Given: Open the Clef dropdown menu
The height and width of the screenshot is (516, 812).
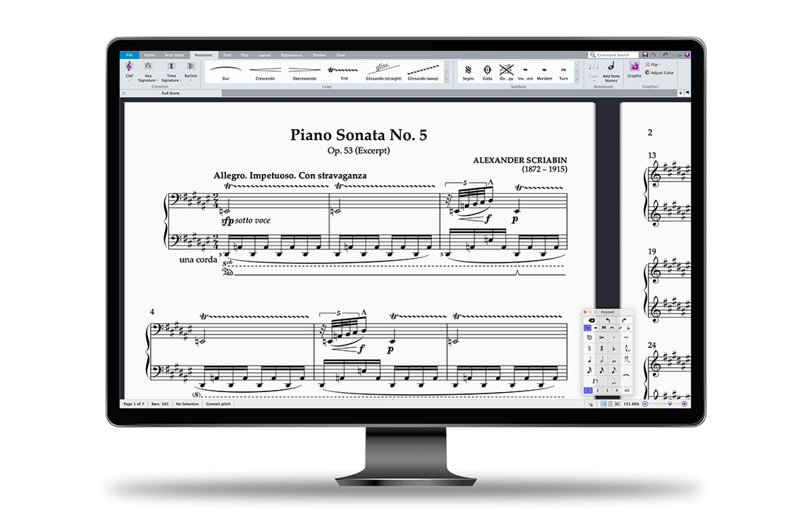Looking at the screenshot, I should point(129,70).
